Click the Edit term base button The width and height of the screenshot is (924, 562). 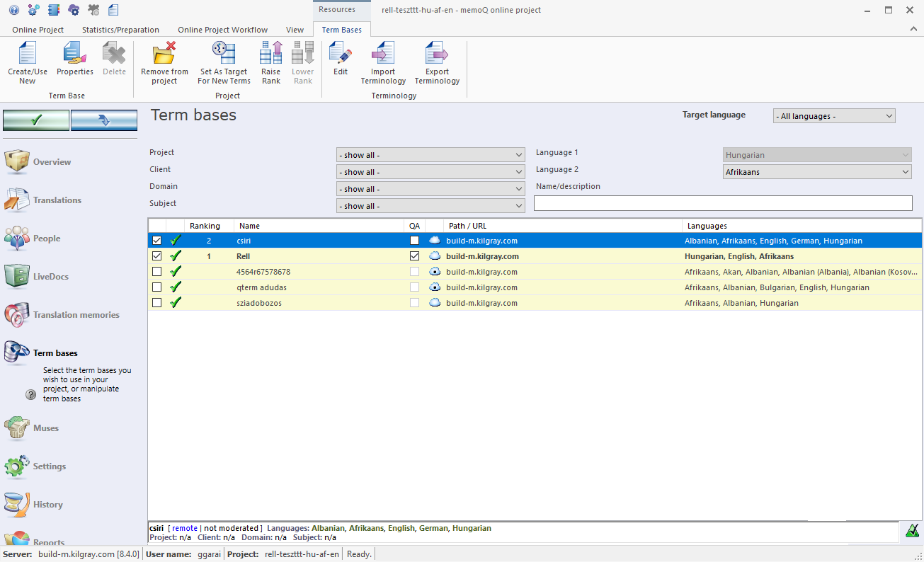pos(341,62)
